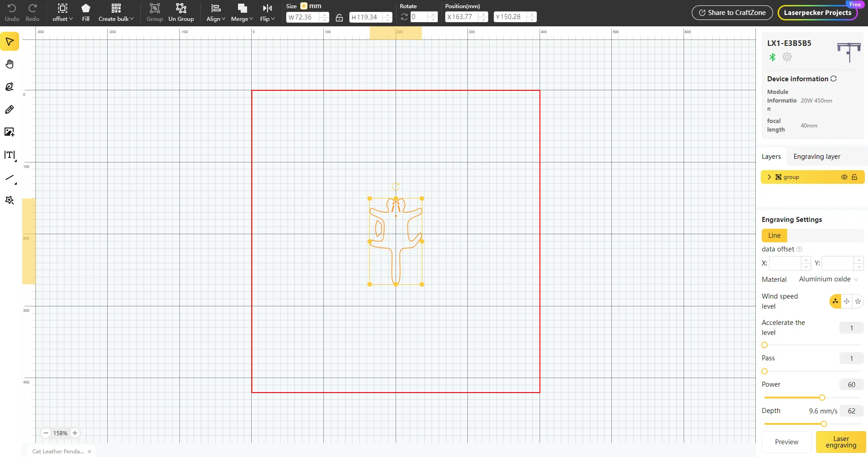Open the Material dropdown

click(x=828, y=279)
